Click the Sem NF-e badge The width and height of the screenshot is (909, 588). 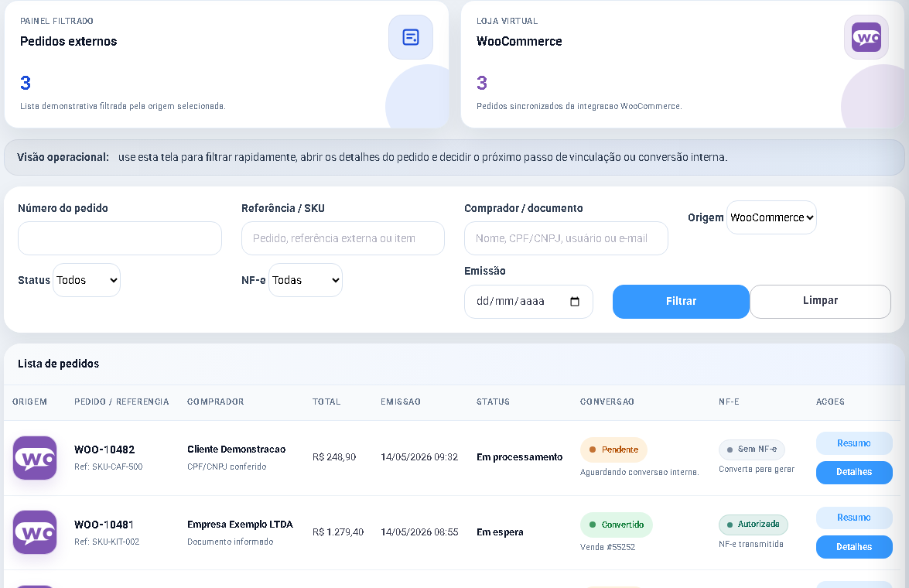(x=752, y=450)
